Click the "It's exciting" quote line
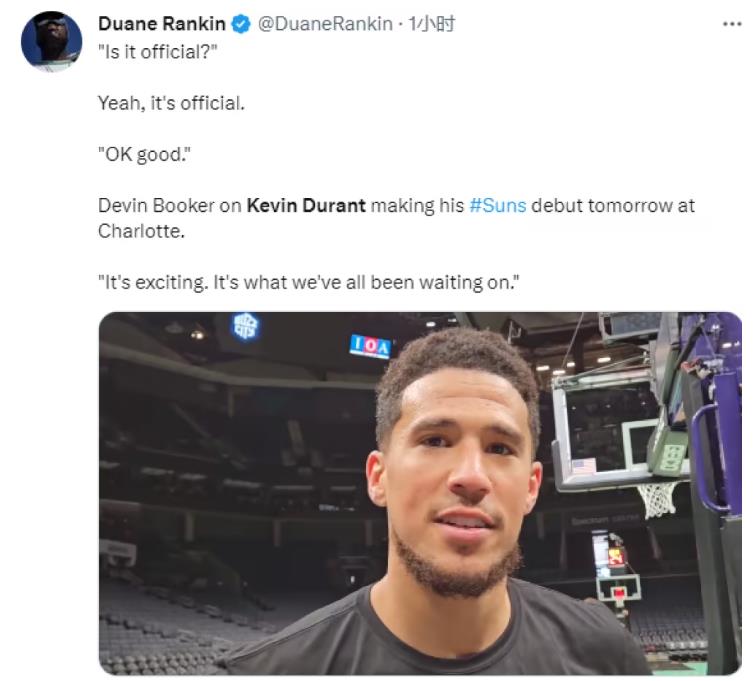 pos(310,282)
